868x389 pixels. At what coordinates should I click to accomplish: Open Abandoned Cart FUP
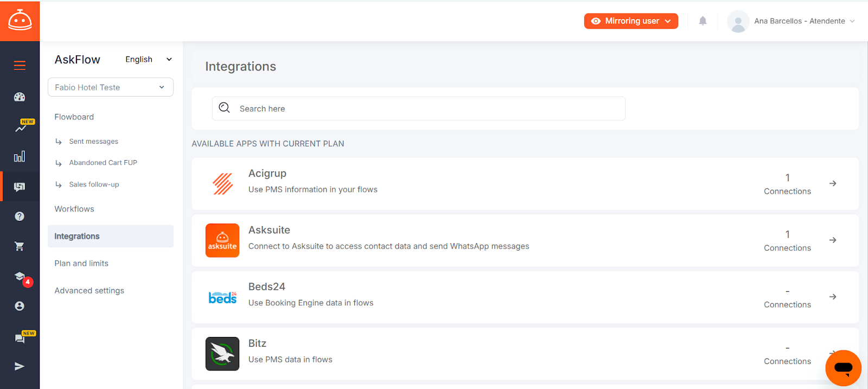(103, 163)
